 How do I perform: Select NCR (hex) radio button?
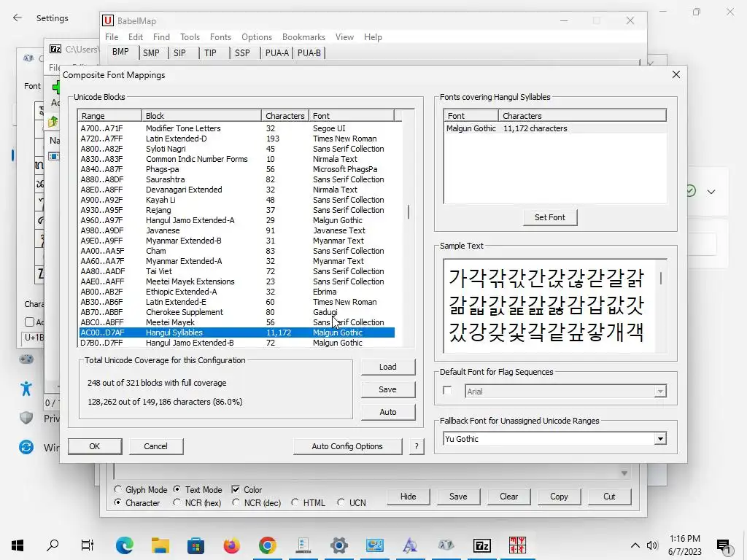[177, 502]
